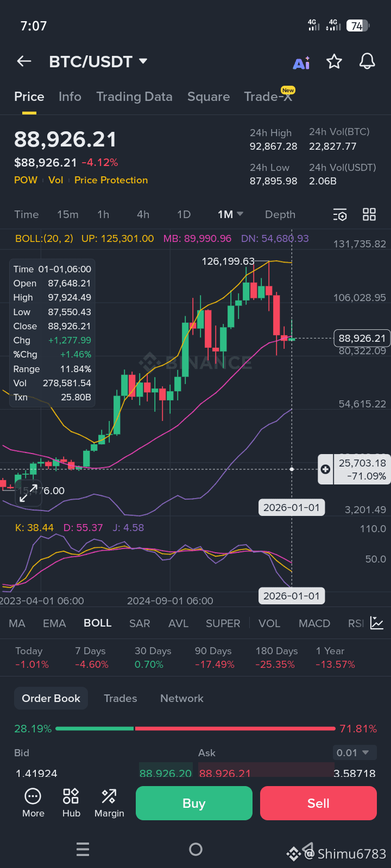Enable the SUPER indicator
This screenshot has width=391, height=868.
223,623
